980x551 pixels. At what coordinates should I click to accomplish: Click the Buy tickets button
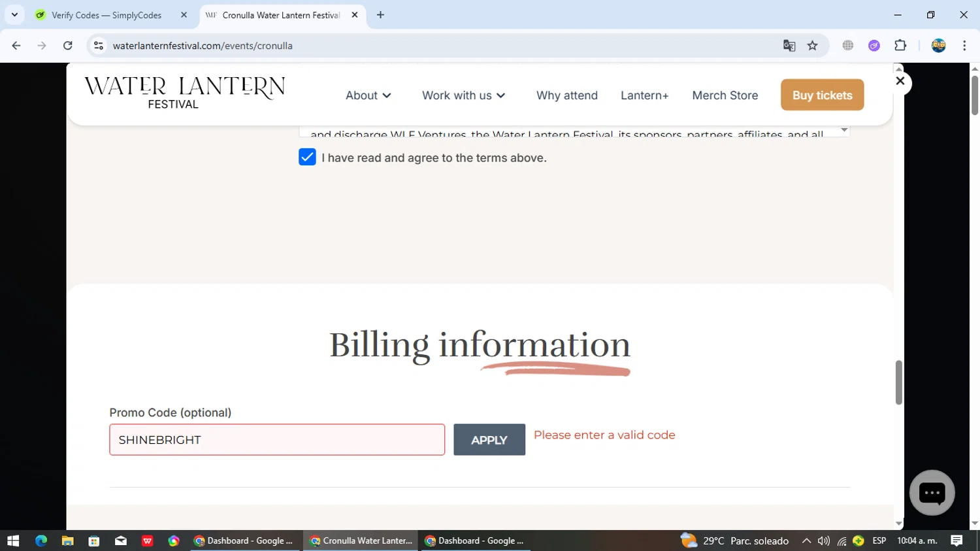(x=823, y=95)
